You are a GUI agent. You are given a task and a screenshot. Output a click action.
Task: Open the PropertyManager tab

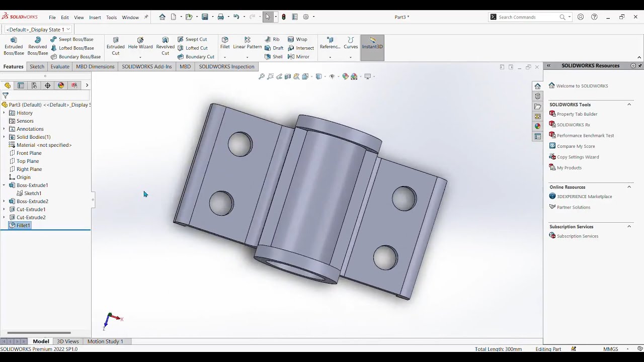pyautogui.click(x=21, y=85)
